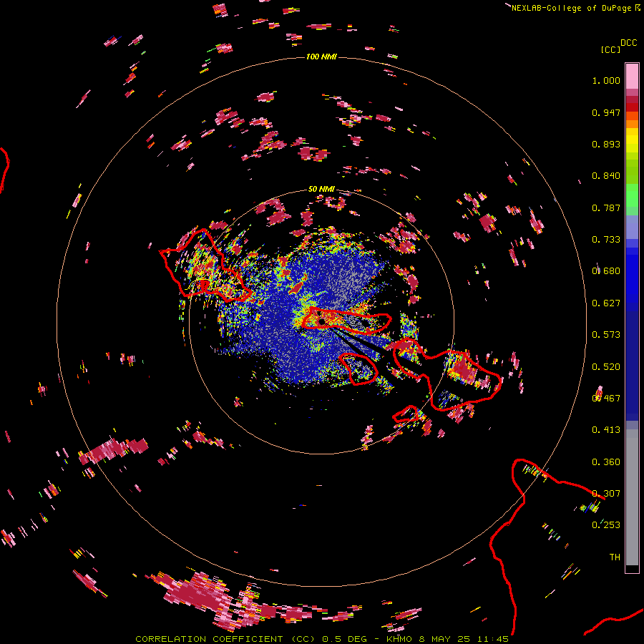644x644 pixels.
Task: Click the 0.413 legend value
Action: [606, 430]
